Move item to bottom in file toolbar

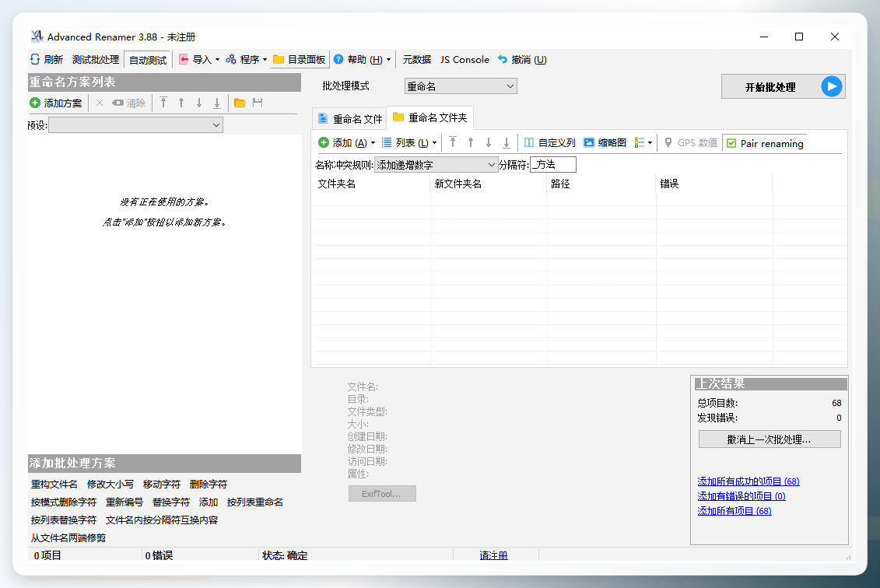[x=507, y=142]
